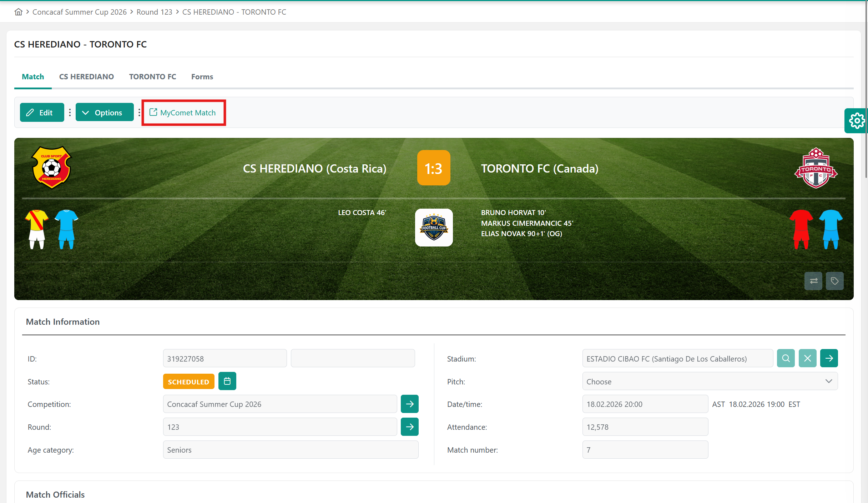Open the Pitch Choose dropdown
This screenshot has width=868, height=503.
tap(710, 381)
